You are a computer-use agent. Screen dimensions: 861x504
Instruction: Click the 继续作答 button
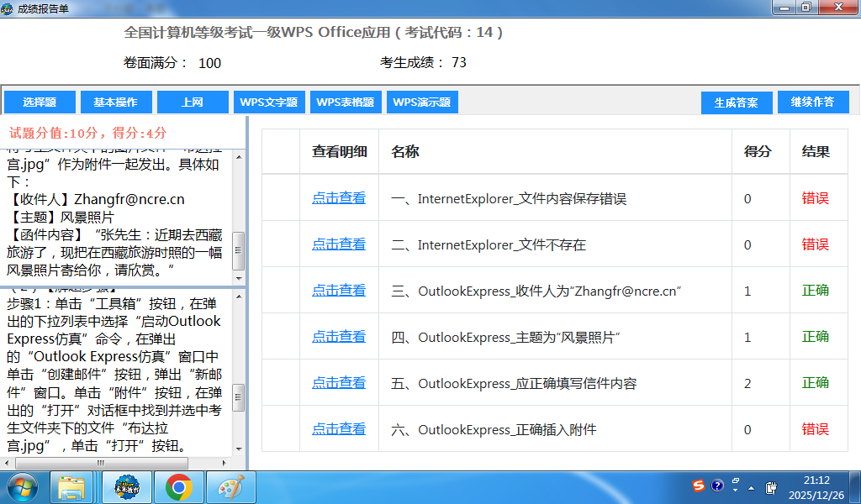coord(813,102)
